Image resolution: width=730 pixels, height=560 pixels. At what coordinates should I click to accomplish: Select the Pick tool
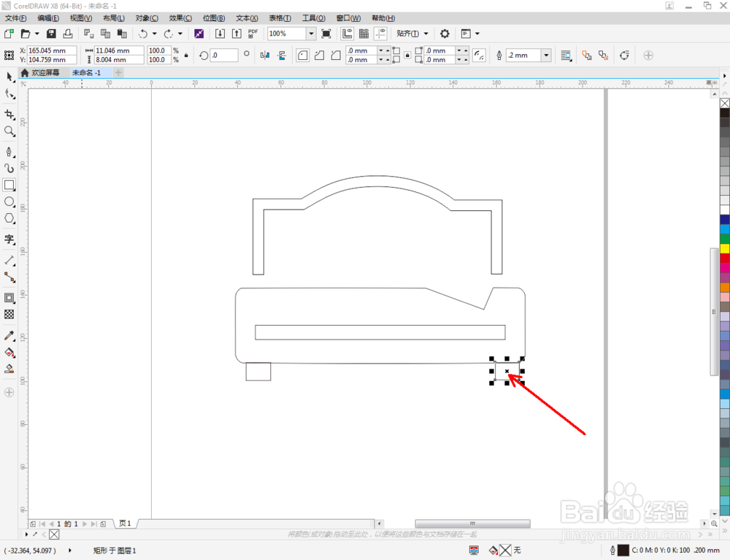[x=9, y=77]
